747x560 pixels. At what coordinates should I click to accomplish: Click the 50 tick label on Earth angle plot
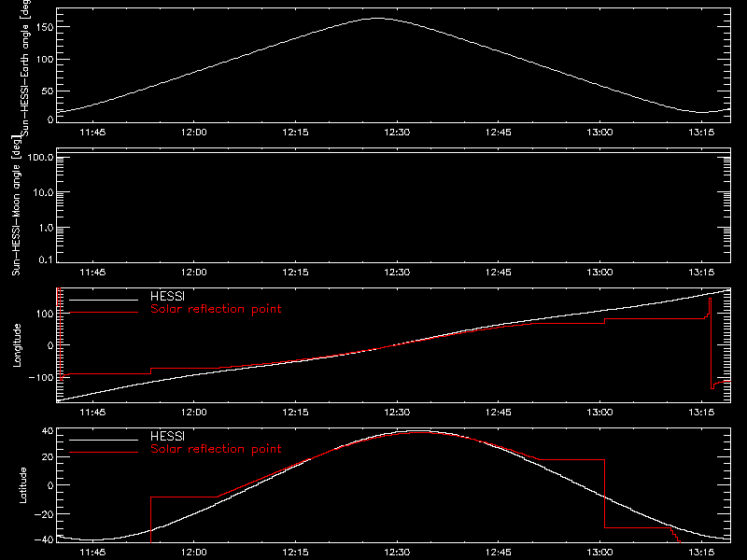(48, 91)
